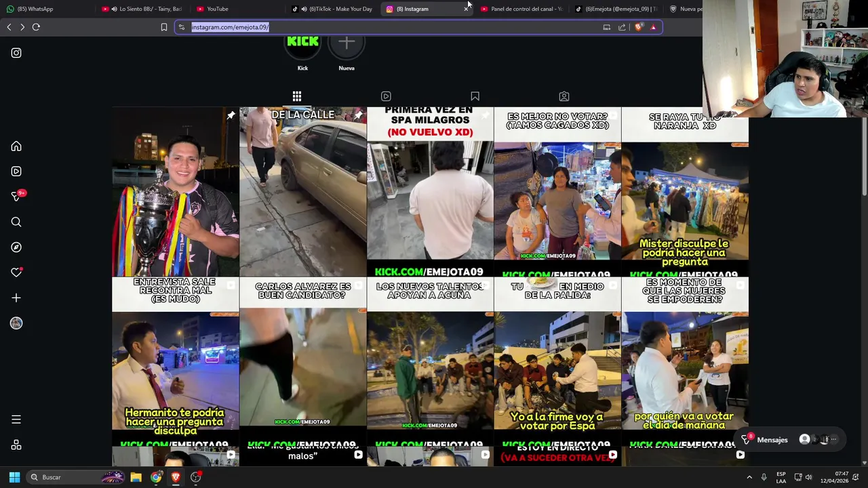Switch to WhatsApp browser tab
Image resolution: width=868 pixels, height=488 pixels.
coord(47,9)
